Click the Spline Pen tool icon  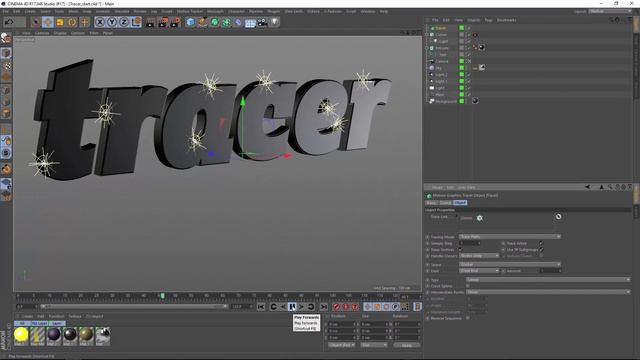(202, 22)
